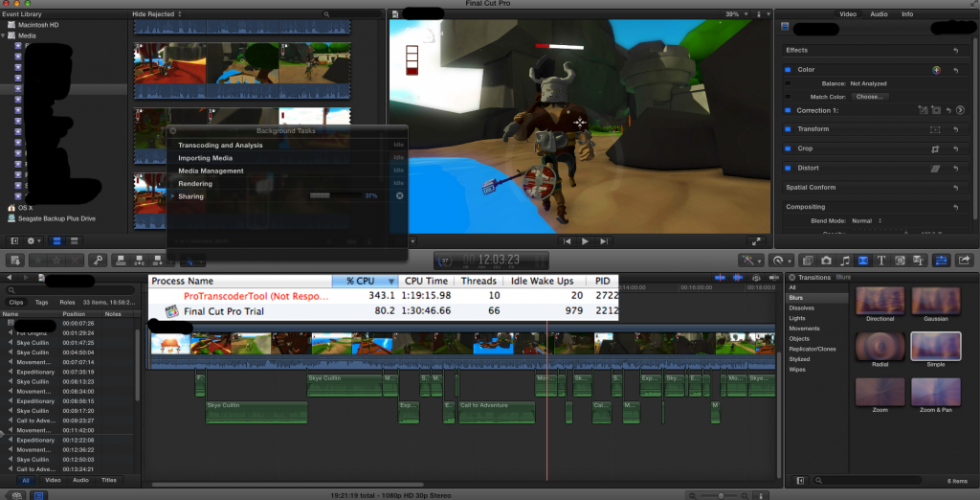Select the Tags tab in Timeline Index
This screenshot has height=500, width=980.
click(x=42, y=303)
